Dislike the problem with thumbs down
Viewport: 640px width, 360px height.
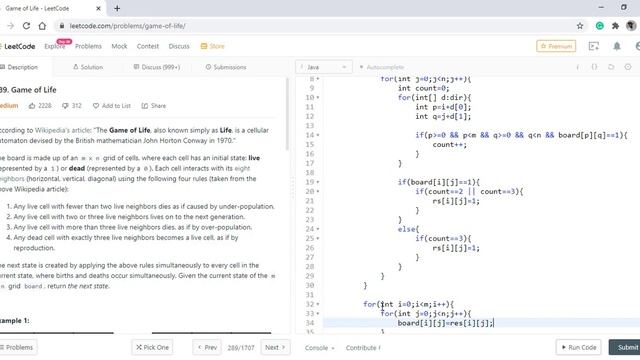65,106
